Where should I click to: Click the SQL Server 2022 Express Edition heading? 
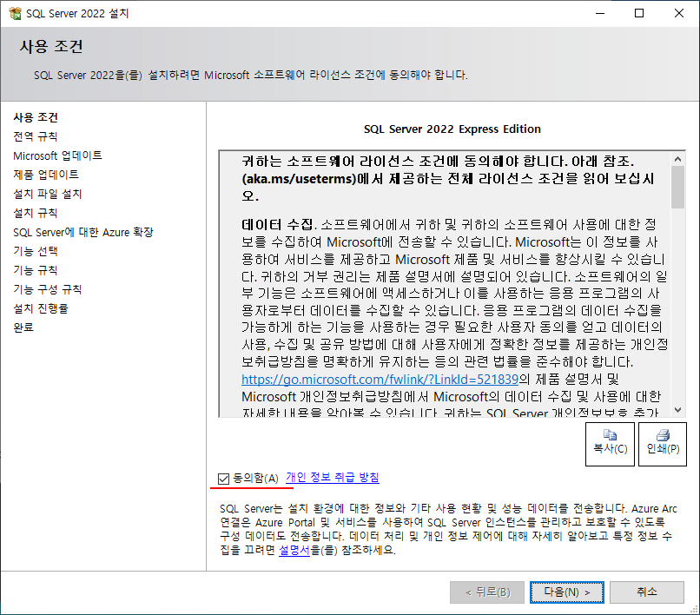pos(452,129)
